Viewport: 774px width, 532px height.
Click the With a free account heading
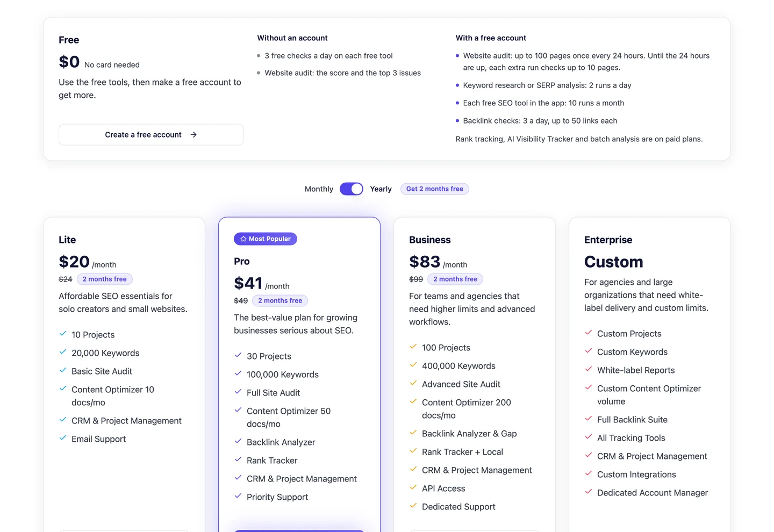pos(491,38)
